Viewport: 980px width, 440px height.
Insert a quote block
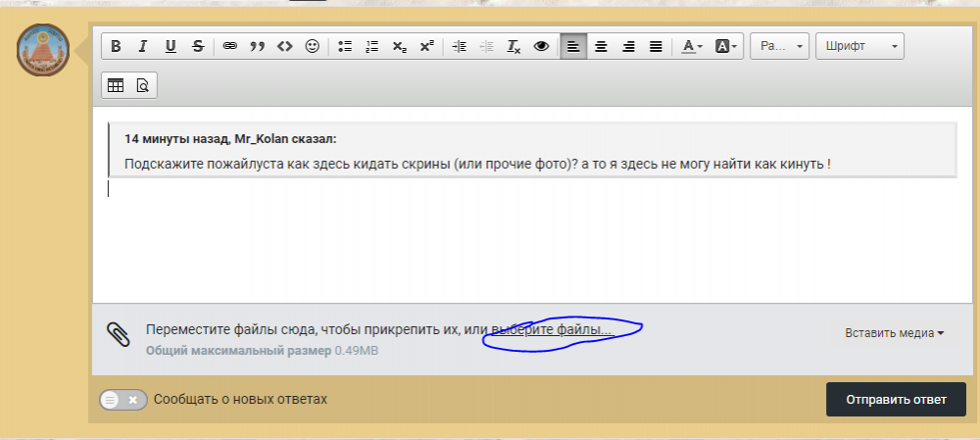258,46
